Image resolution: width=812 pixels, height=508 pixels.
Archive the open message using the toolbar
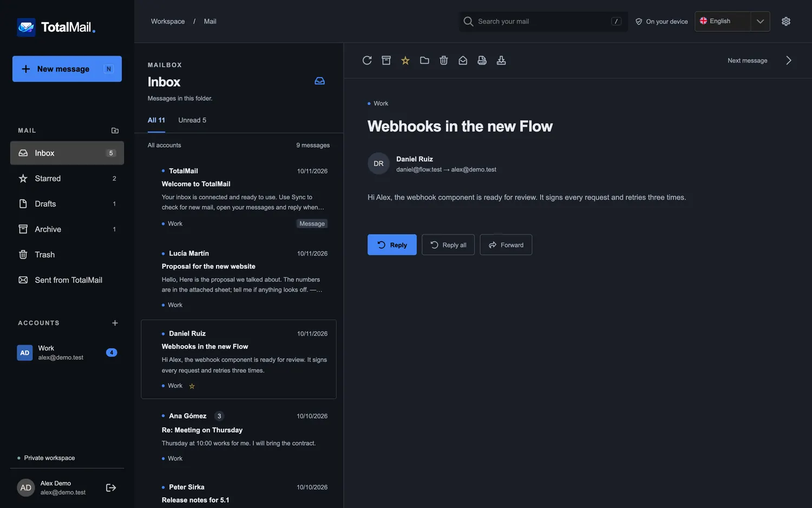click(x=386, y=60)
